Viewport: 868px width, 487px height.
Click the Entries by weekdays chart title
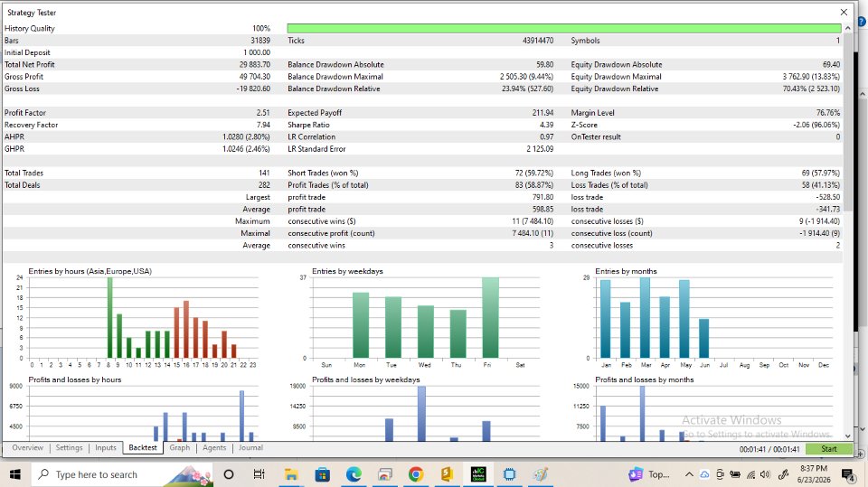[x=347, y=271]
